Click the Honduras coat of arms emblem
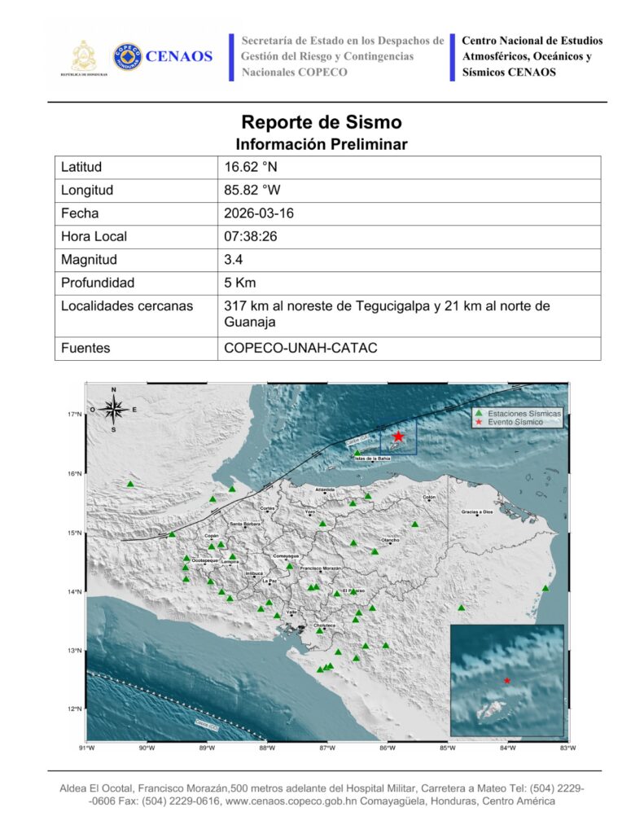The width and height of the screenshot is (644, 834). tap(84, 56)
